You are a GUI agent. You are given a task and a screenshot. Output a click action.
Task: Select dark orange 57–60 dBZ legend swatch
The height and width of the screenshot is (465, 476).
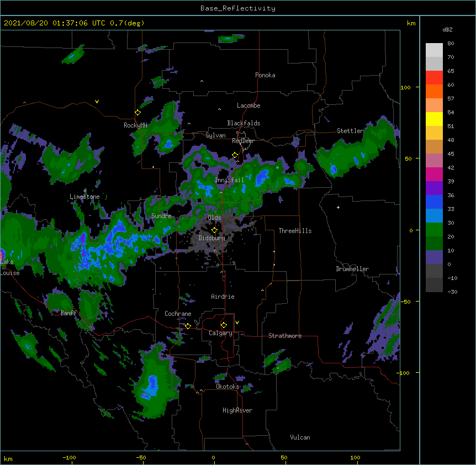434,91
